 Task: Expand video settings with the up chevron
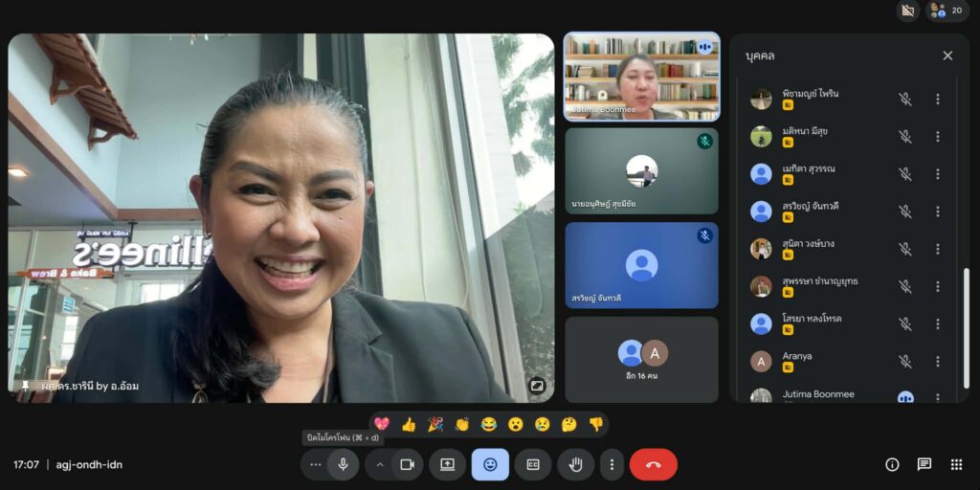[380, 464]
